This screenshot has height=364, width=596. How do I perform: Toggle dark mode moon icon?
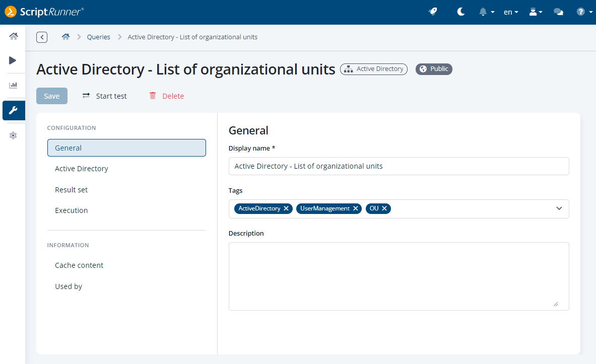click(460, 12)
